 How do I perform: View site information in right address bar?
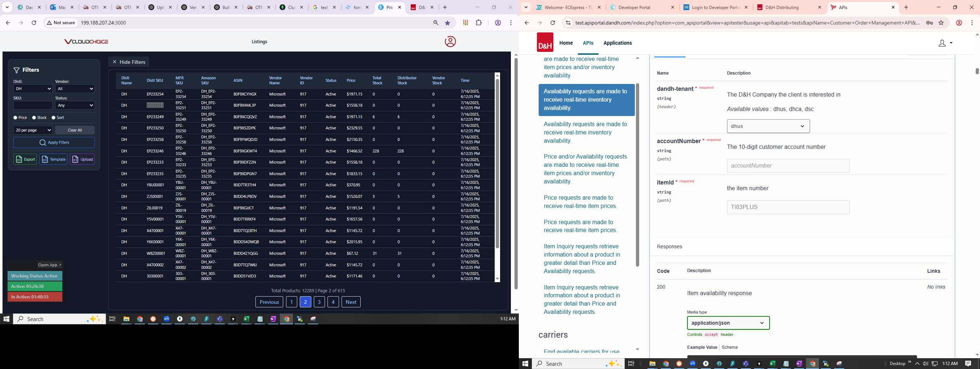[567, 23]
